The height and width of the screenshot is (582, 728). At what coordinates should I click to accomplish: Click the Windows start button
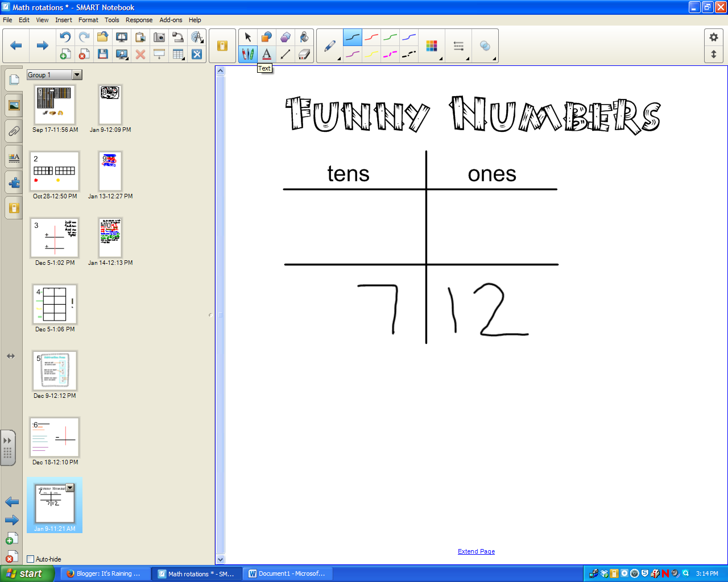pos(27,573)
